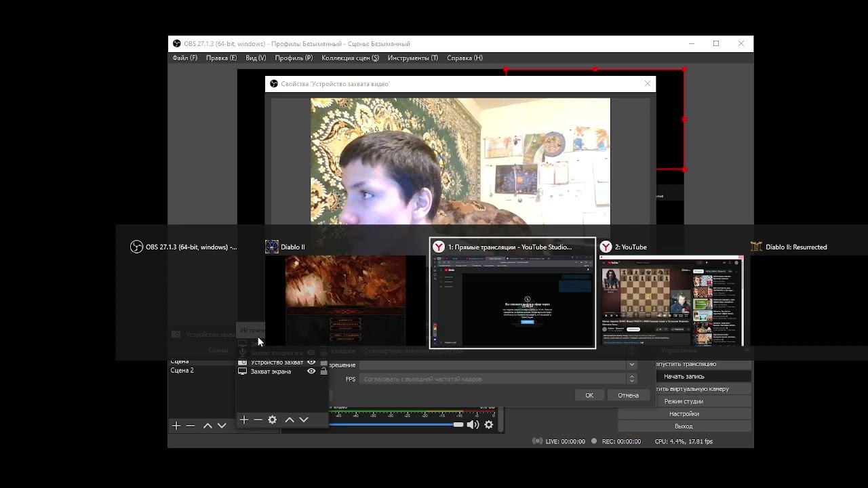
Task: Hide the Захват экрана source
Action: coord(311,371)
